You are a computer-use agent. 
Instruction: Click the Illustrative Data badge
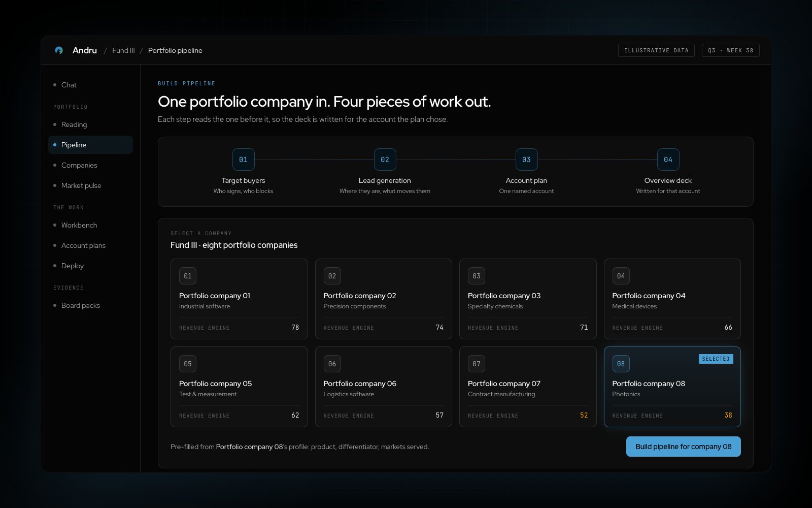point(656,50)
